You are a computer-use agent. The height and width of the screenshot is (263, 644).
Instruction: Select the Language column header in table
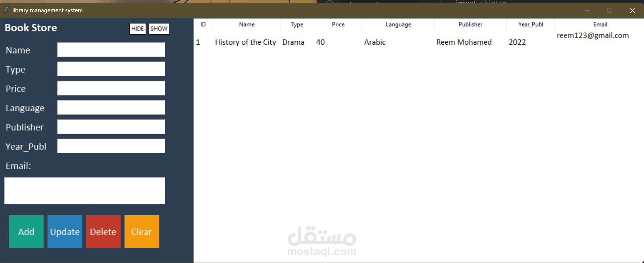(x=398, y=24)
